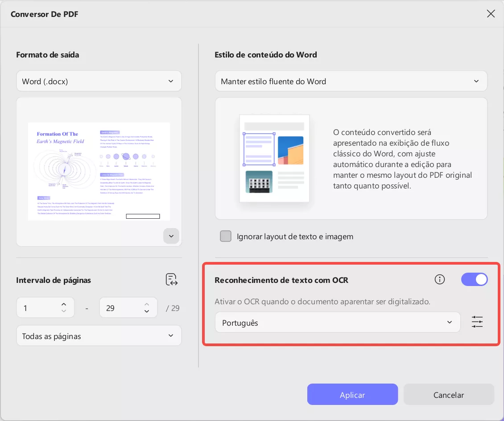Screen dimensions: 504x421
Task: Open the Todas as páginas dropdown
Action: click(x=99, y=336)
